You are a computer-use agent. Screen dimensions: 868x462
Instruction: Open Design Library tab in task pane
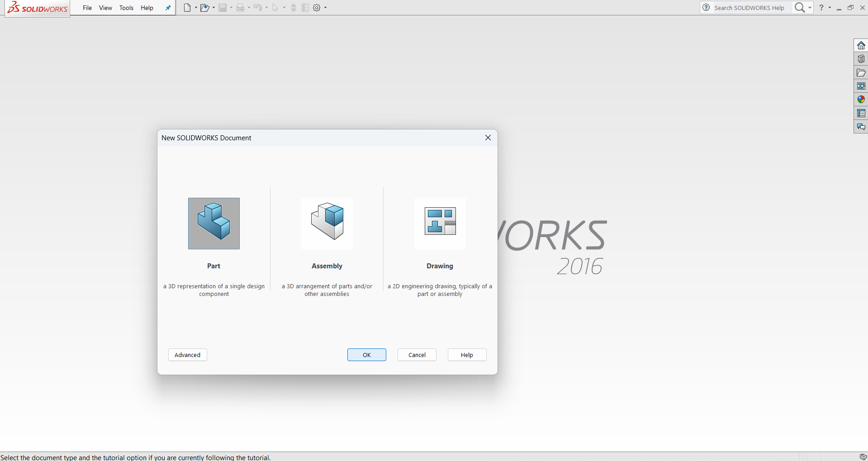[861, 59]
